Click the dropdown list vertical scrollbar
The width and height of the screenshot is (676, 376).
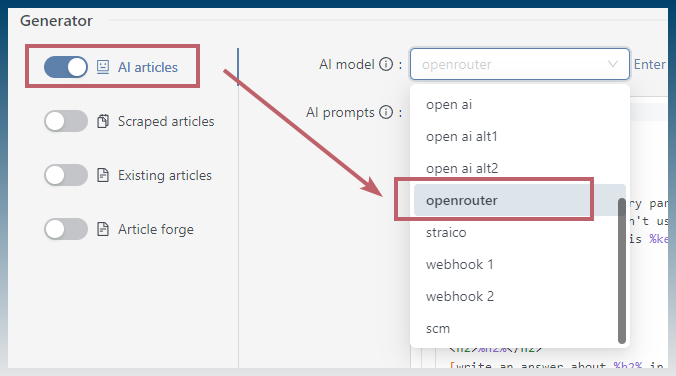pos(622,271)
